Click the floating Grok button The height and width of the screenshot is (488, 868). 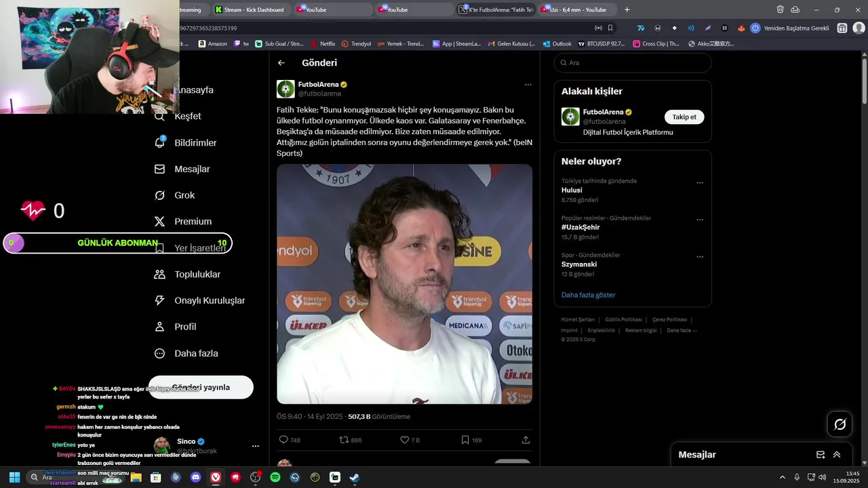pos(840,424)
